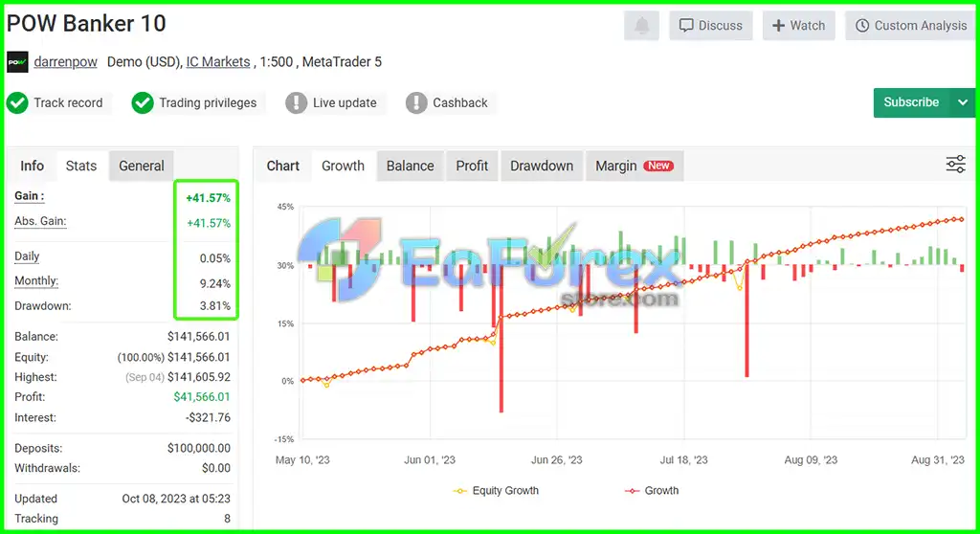Click the Profit value $41,566.01
Screen dimensions: 980x534
(202, 397)
